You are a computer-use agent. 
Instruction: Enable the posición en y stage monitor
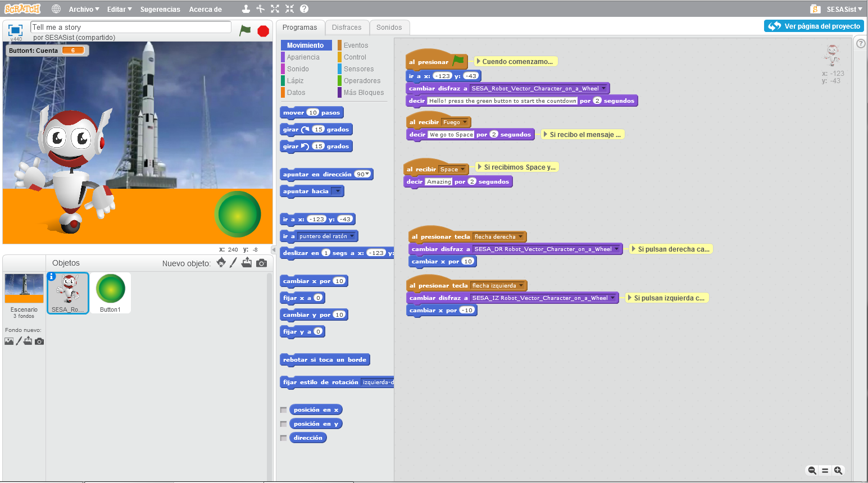[284, 423]
